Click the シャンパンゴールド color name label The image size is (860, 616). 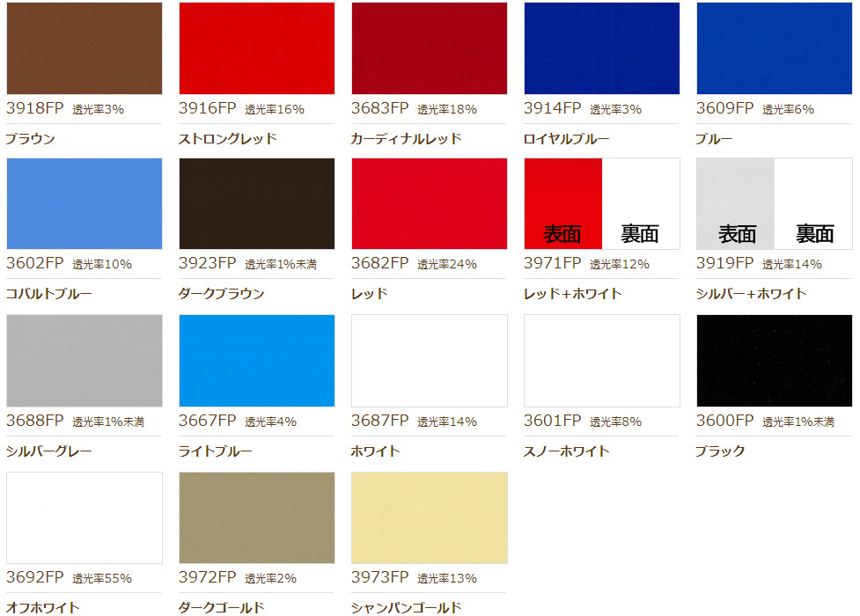tap(407, 607)
